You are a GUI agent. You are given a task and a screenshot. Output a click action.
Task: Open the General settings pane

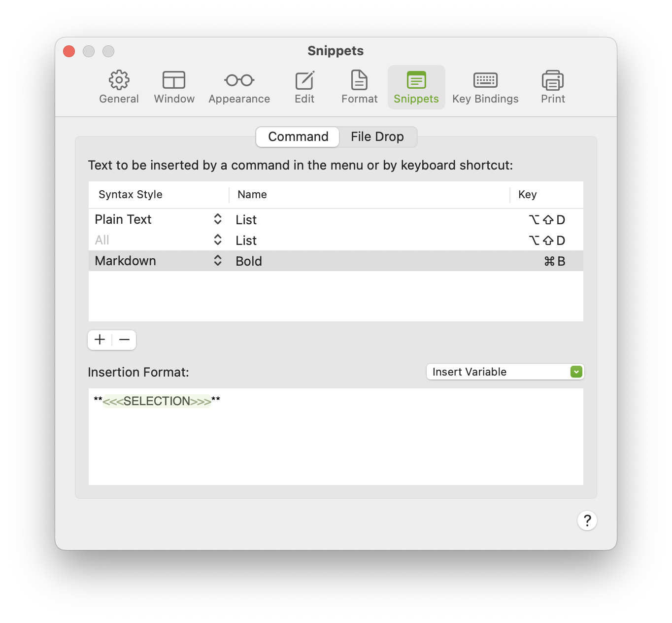(x=118, y=86)
